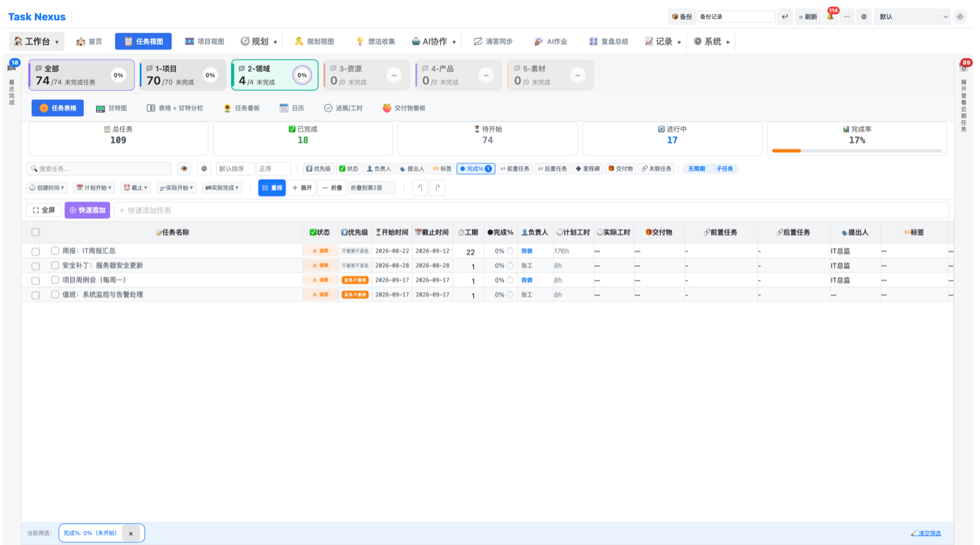Open the 默认 dropdown at top right
This screenshot has height=545, width=980.
(913, 17)
